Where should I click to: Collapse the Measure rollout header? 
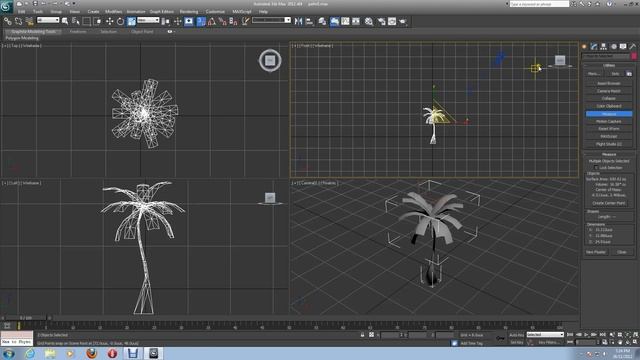[x=608, y=154]
